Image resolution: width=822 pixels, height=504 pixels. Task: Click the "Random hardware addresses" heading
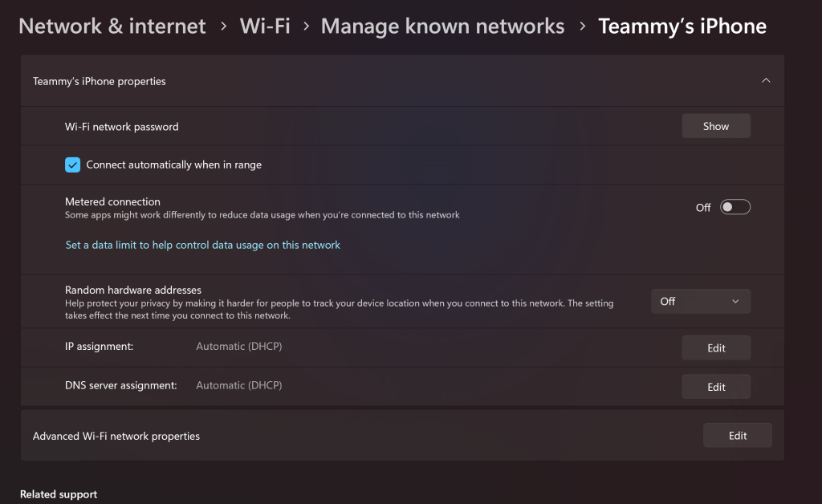click(133, 290)
